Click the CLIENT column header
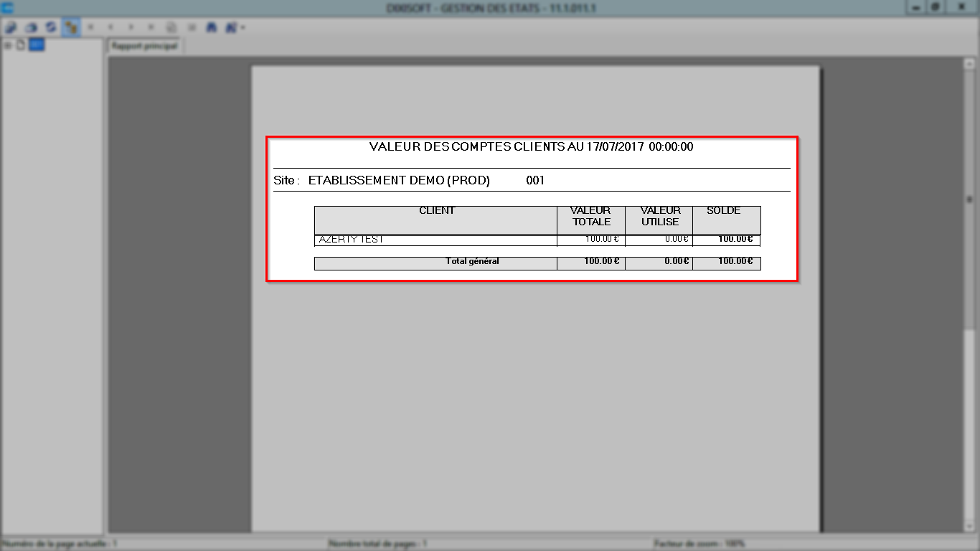Screen dimensions: 980x551 tap(436, 220)
